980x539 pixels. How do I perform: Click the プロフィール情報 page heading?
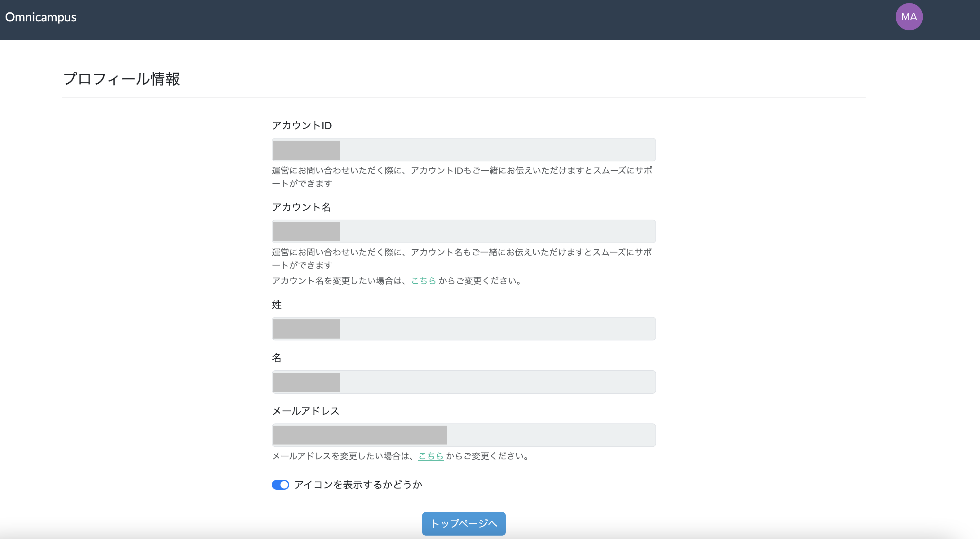coord(121,79)
